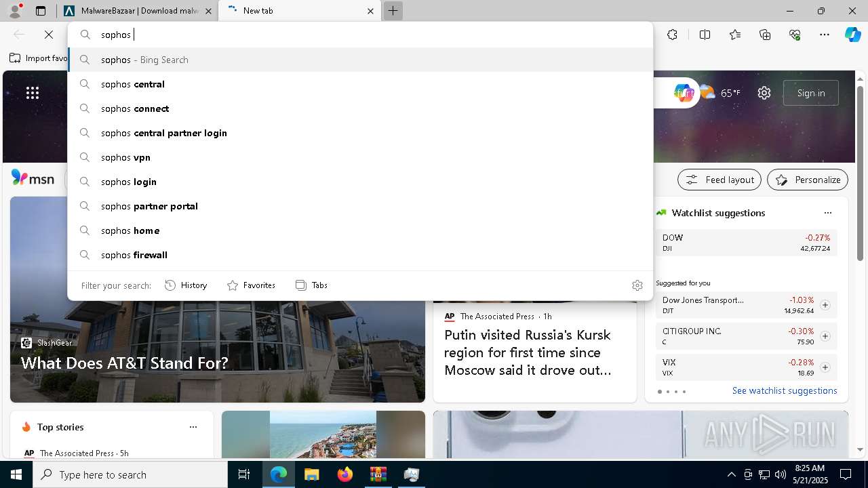The height and width of the screenshot is (488, 868).
Task: Open the network icon in tray
Action: [x=764, y=474]
